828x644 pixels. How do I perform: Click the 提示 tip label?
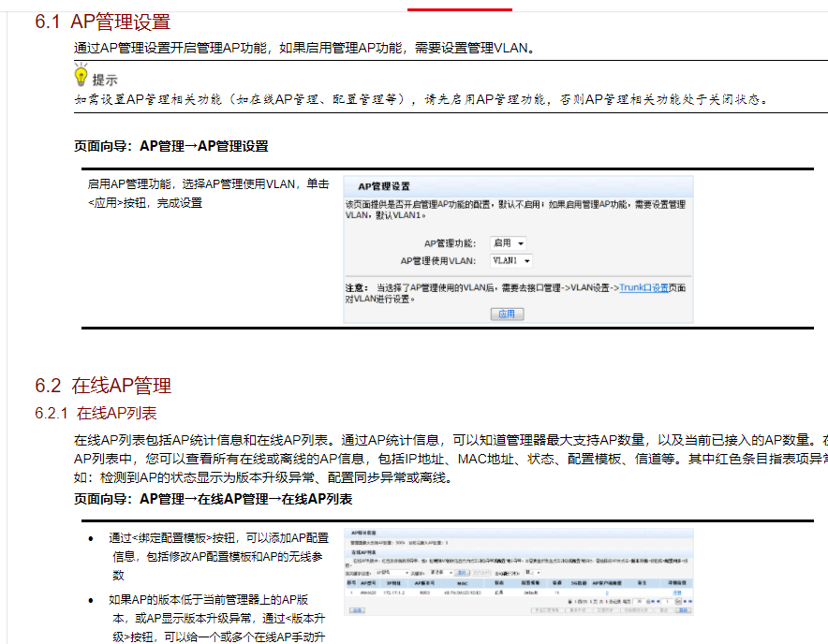[105, 80]
